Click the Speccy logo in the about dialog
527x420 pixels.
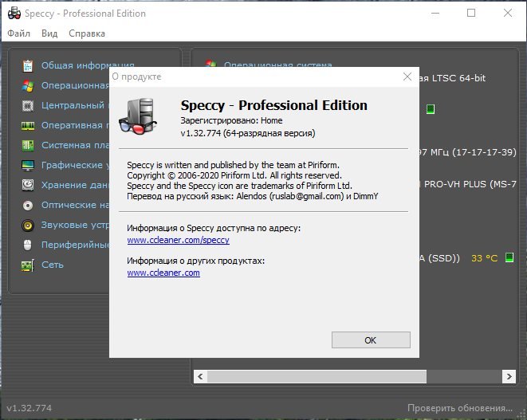click(138, 116)
